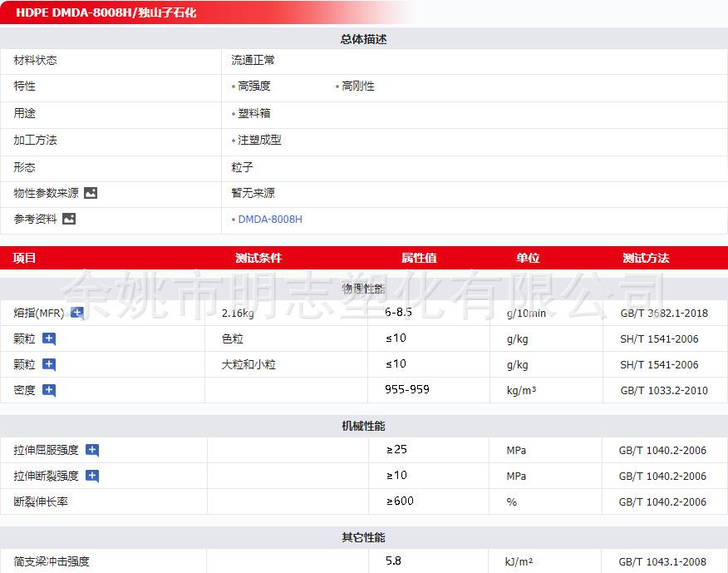Click the 形态 label
The width and height of the screenshot is (728, 573).
click(25, 167)
